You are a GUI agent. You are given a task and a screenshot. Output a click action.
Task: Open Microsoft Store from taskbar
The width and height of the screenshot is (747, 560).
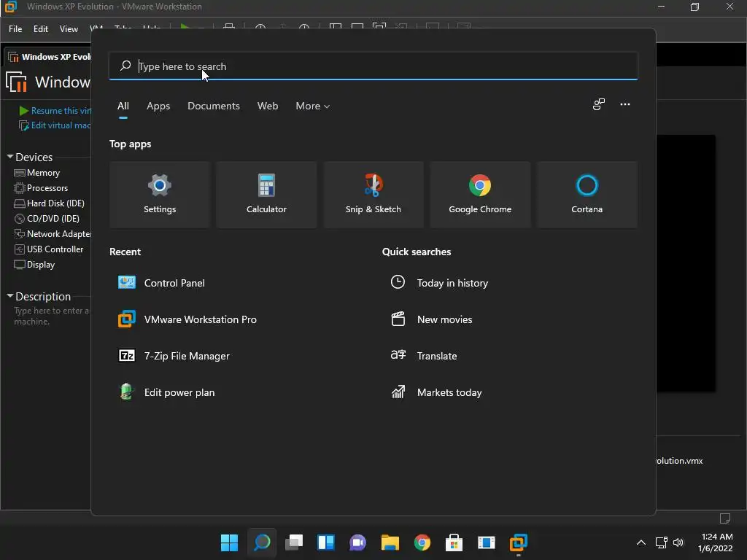[454, 542]
